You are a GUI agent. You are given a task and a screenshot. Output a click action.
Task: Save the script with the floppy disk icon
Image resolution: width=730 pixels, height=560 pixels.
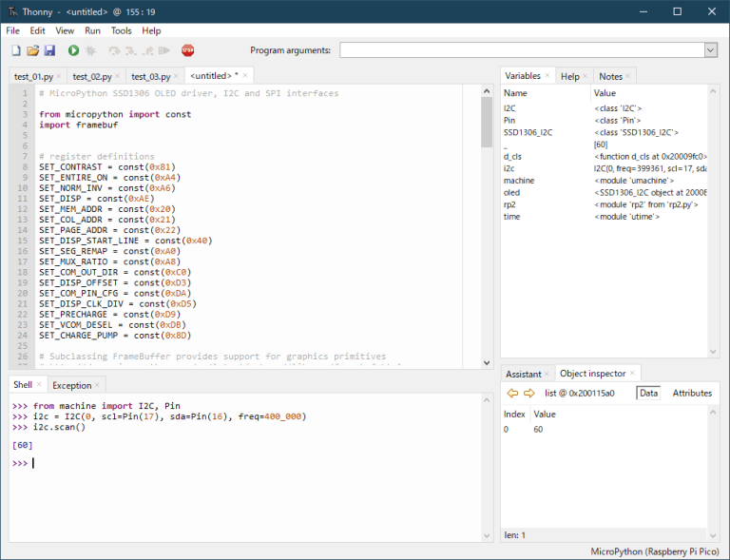pos(48,50)
